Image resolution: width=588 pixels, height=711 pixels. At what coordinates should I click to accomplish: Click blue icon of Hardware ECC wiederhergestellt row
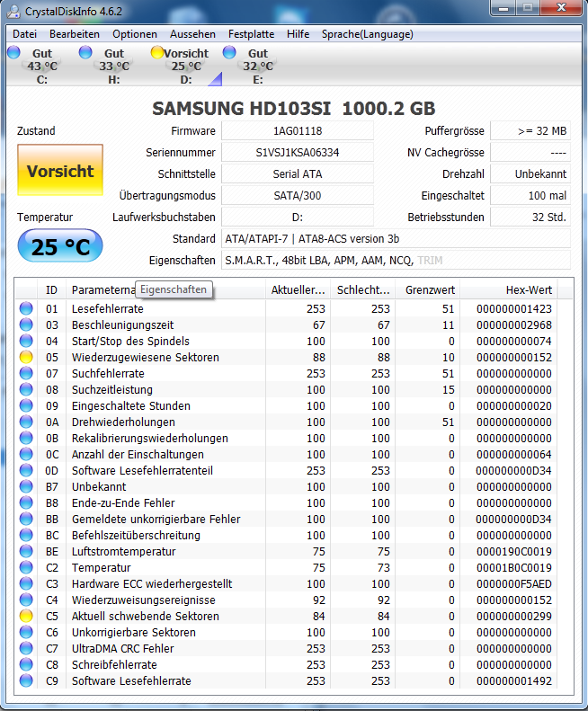click(x=26, y=583)
